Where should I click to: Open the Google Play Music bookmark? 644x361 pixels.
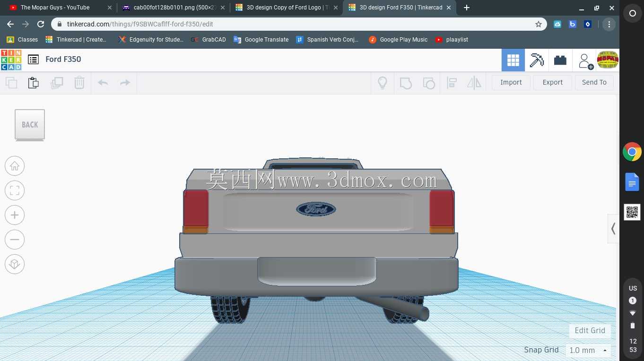(398, 40)
